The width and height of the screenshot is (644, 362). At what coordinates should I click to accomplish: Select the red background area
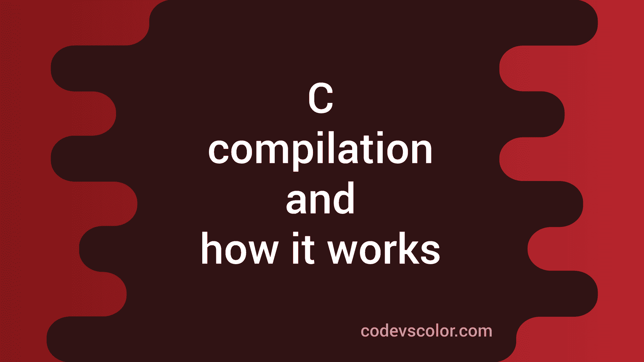coord(33,177)
